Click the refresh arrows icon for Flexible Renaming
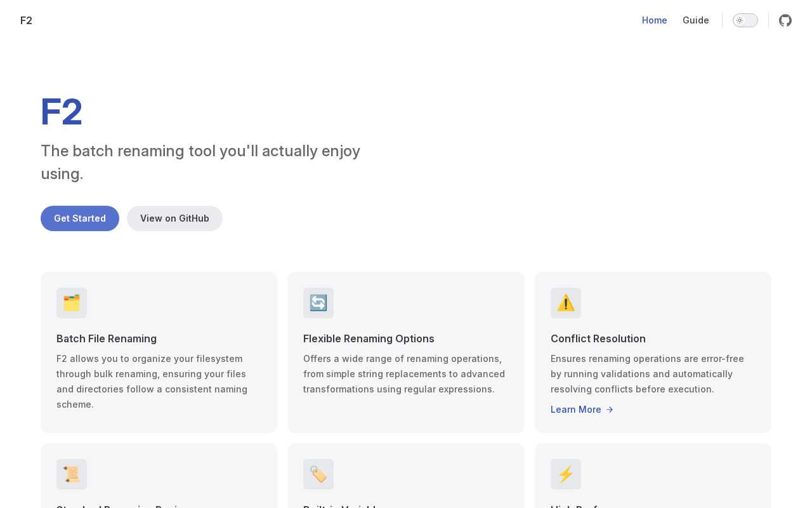The image size is (812, 508). pyautogui.click(x=318, y=303)
